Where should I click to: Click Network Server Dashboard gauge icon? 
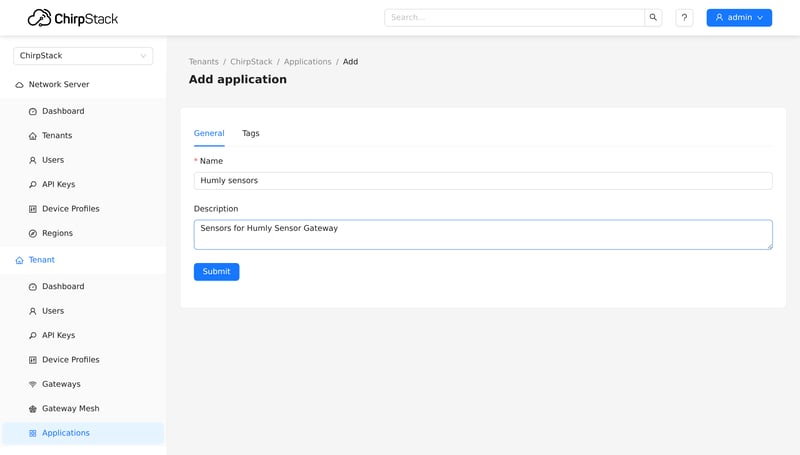(33, 111)
